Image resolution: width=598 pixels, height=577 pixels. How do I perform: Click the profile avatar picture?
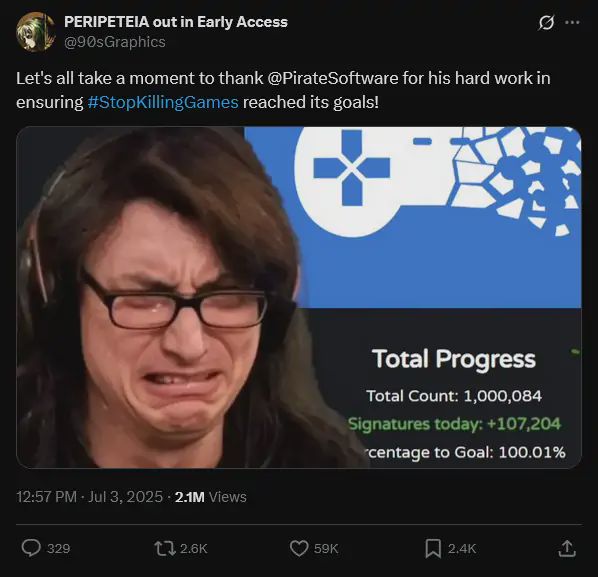point(35,32)
